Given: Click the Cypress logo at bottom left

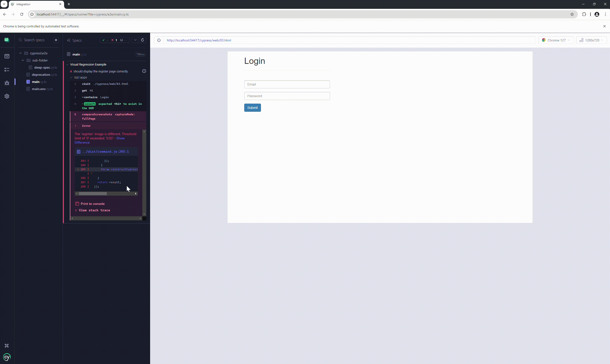Looking at the screenshot, I should tap(7, 357).
